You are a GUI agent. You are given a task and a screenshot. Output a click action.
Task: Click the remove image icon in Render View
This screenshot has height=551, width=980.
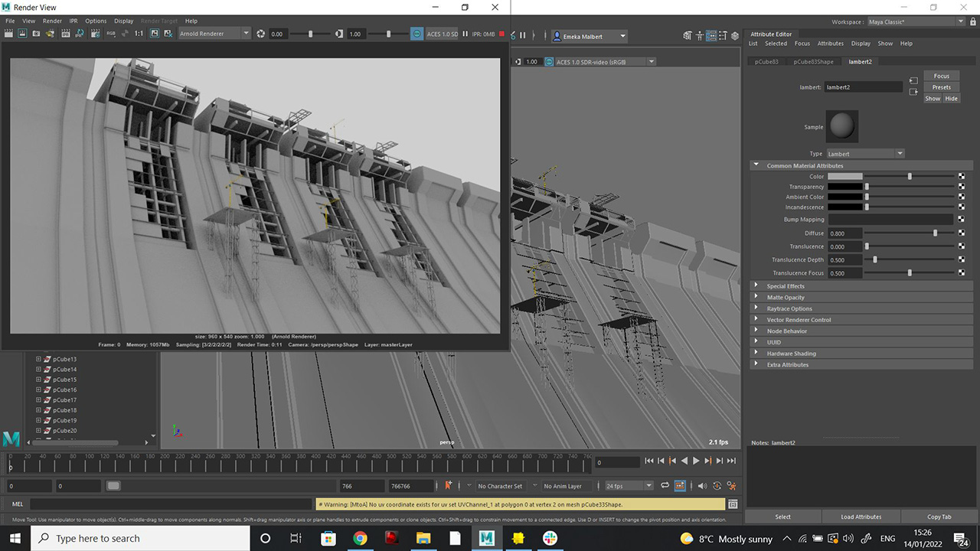point(168,34)
